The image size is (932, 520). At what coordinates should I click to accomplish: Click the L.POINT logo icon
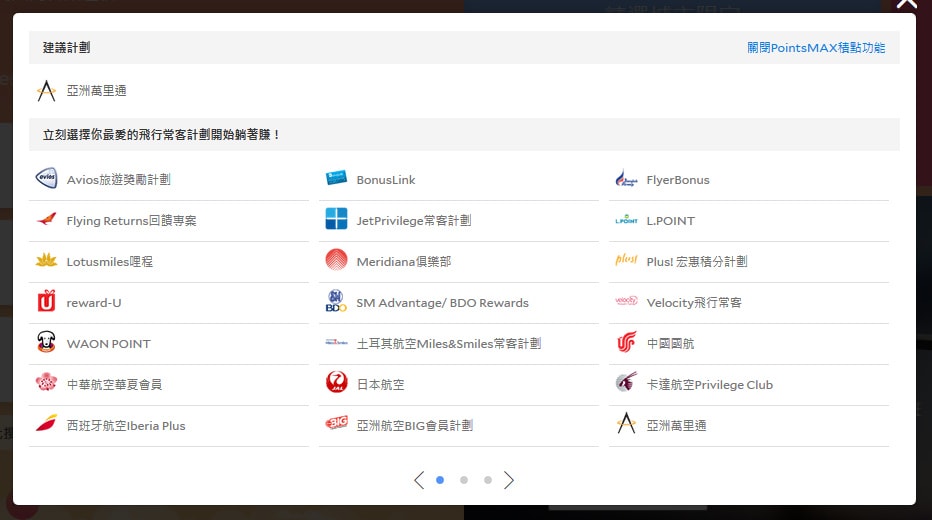coord(626,219)
